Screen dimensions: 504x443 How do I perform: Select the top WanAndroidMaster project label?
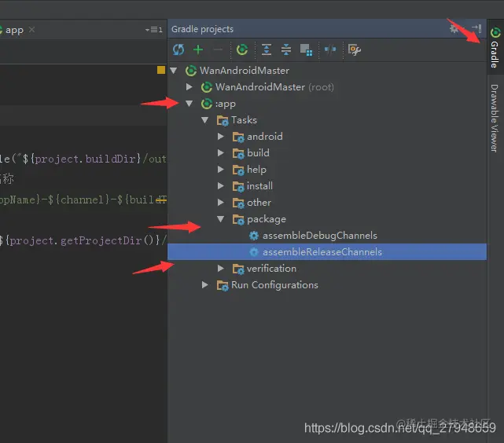click(245, 71)
